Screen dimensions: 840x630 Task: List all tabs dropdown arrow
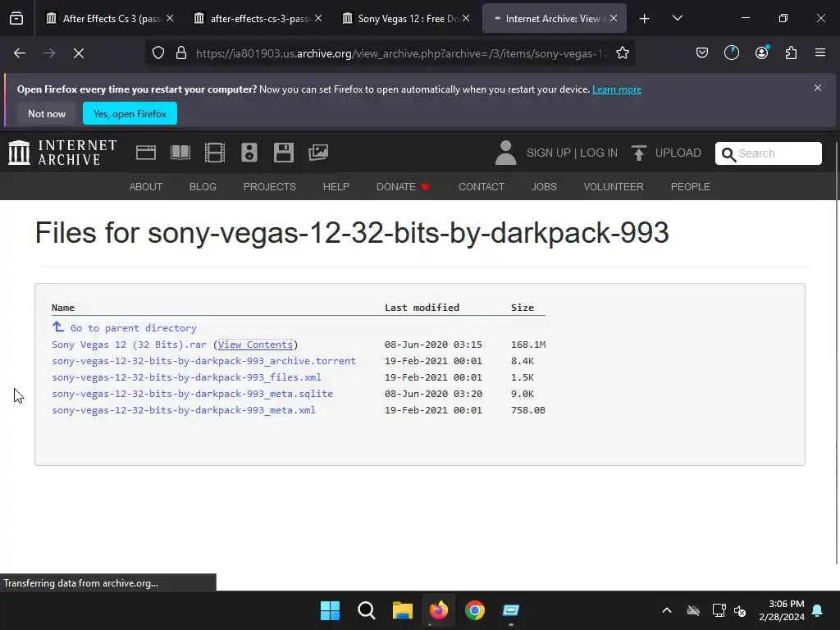(x=678, y=18)
